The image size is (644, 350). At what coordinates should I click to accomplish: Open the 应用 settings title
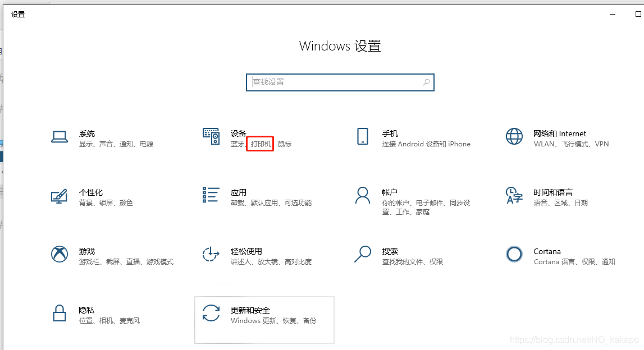(238, 192)
